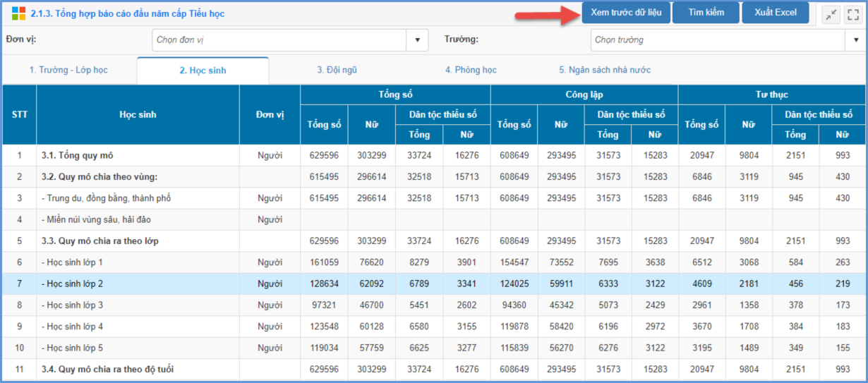Viewport: 868px width, 383px height.
Task: Select the 2. Học sinh tab
Action: 203,71
